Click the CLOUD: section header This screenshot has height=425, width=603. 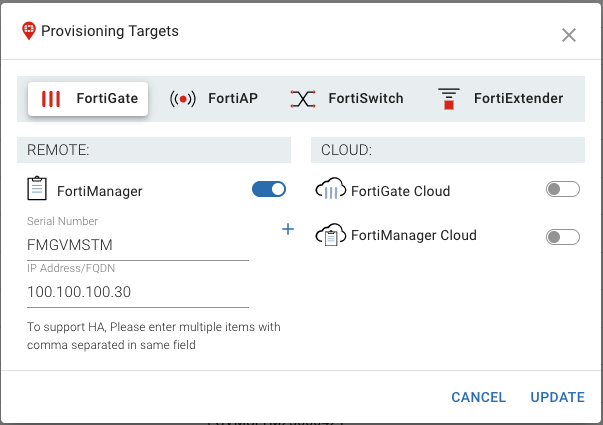448,150
